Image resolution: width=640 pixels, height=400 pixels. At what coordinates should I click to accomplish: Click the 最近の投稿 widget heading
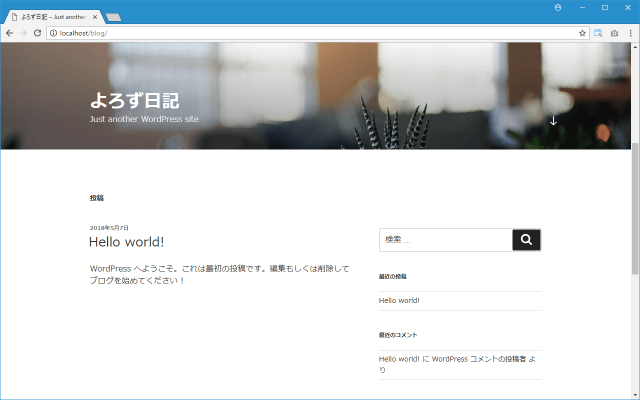point(393,276)
